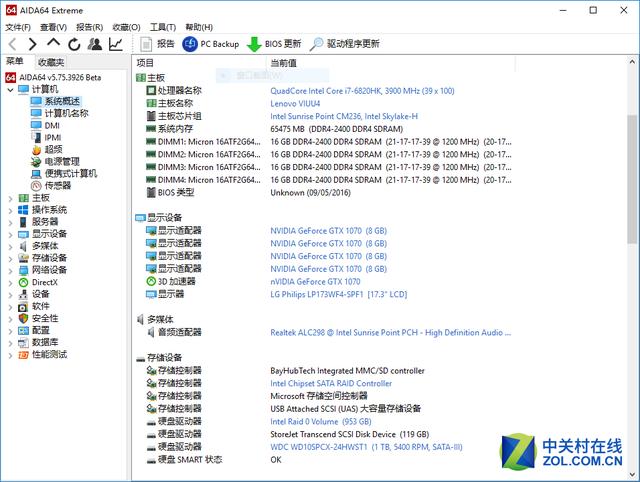
Task: Click the scrollbar down arrow
Action: pyautogui.click(x=632, y=475)
